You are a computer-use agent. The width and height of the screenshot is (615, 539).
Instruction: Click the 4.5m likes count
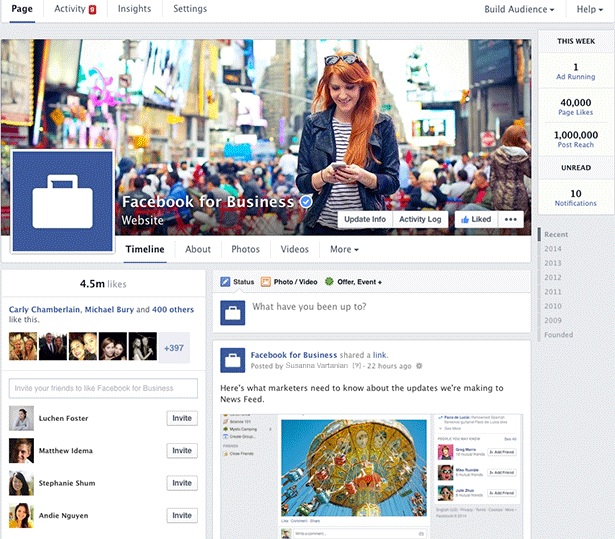[103, 284]
